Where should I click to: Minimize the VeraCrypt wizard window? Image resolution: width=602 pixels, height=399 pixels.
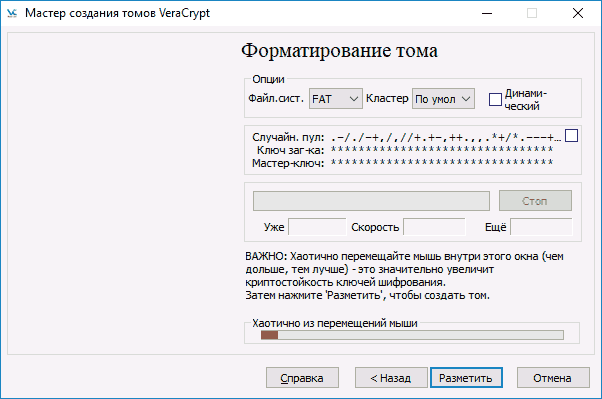click(487, 13)
